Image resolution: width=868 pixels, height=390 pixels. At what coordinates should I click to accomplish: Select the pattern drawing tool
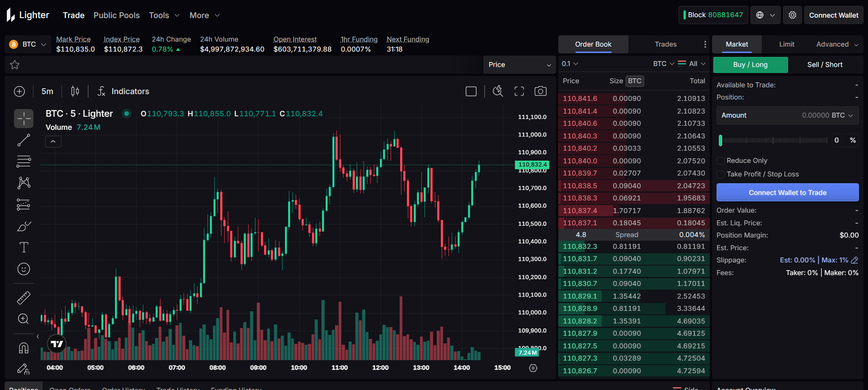pyautogui.click(x=24, y=183)
